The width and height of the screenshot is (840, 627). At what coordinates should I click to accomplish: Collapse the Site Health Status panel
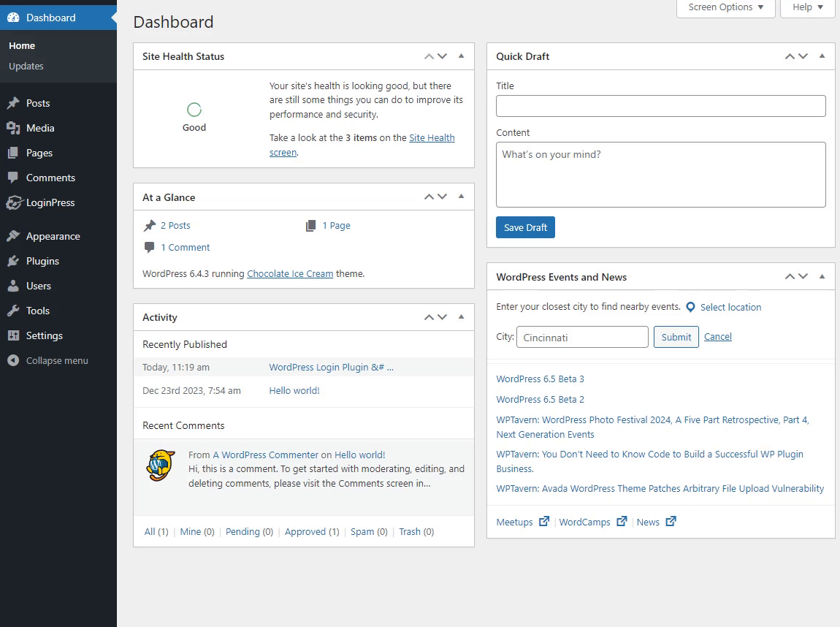click(461, 56)
